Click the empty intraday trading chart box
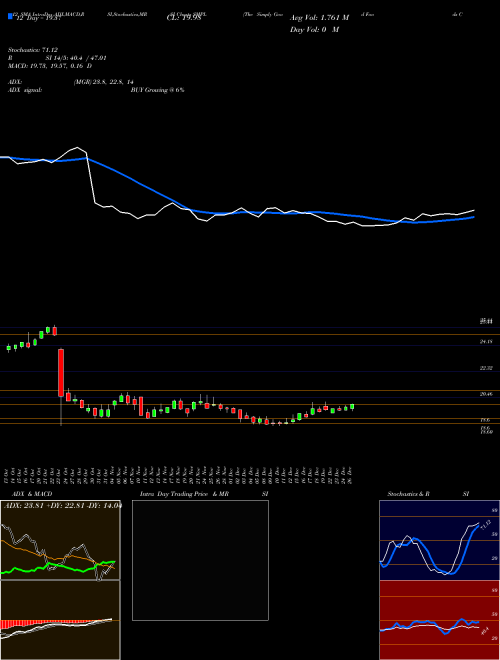The width and height of the screenshot is (500, 660). (200, 560)
